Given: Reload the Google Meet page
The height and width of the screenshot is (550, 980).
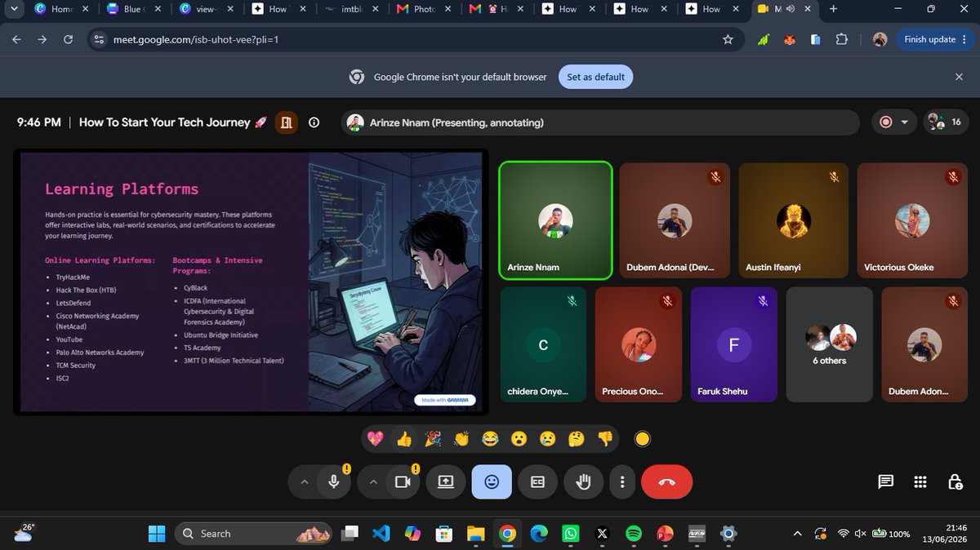Looking at the screenshot, I should (x=68, y=39).
